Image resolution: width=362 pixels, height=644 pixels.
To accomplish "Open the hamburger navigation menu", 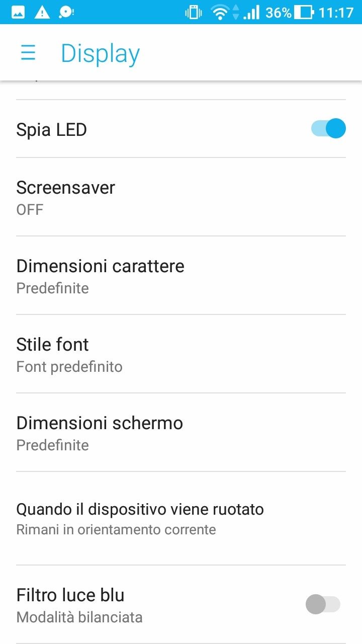I will [x=28, y=53].
